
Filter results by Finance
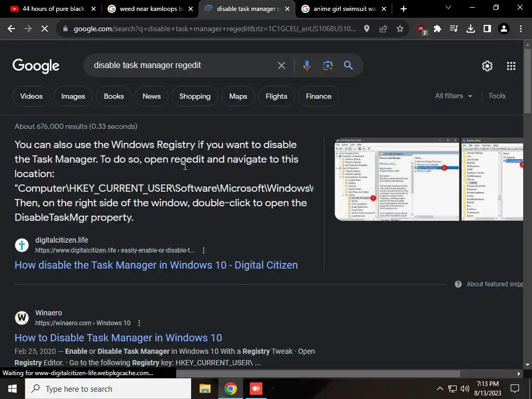coord(318,96)
